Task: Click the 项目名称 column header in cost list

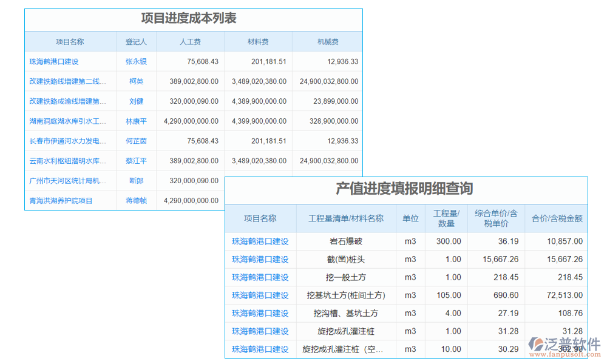Action: click(x=70, y=41)
